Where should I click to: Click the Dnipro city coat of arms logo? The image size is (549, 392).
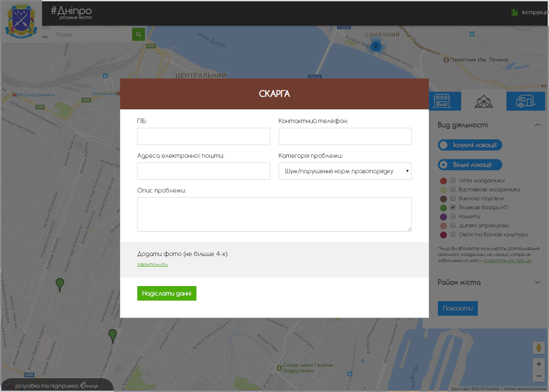point(20,21)
